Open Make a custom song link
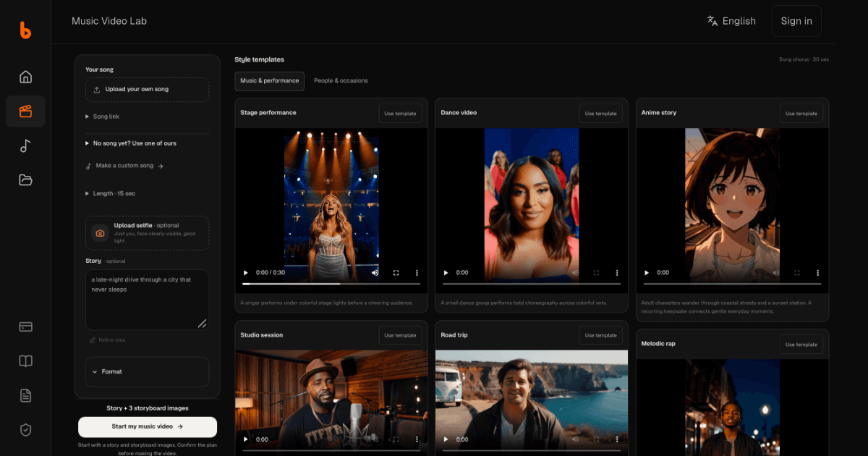 click(125, 166)
